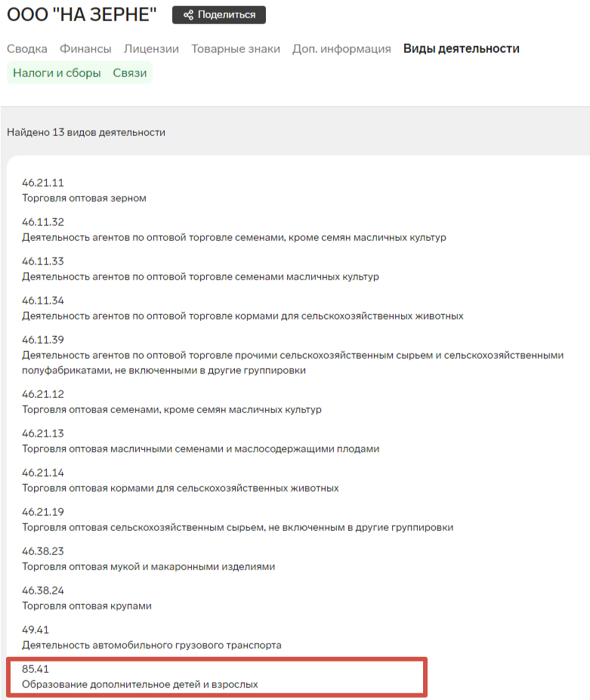
Task: Go to the Товарные знаки tab
Action: tap(236, 49)
